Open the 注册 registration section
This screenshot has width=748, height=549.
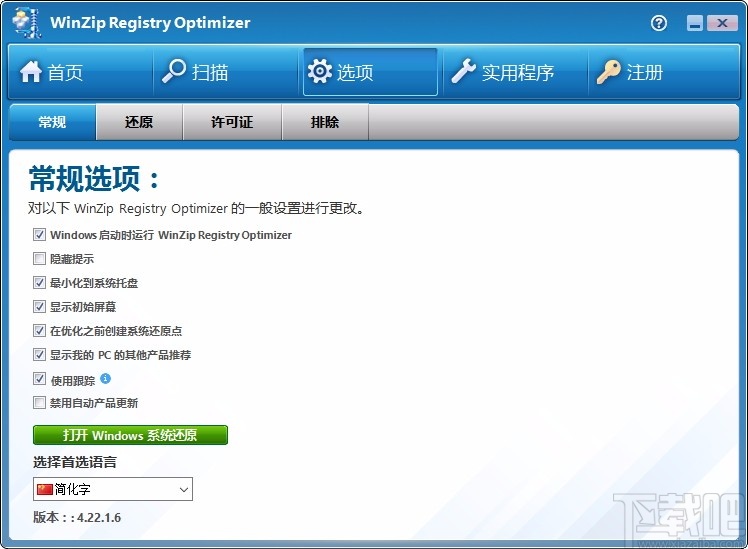coord(664,73)
